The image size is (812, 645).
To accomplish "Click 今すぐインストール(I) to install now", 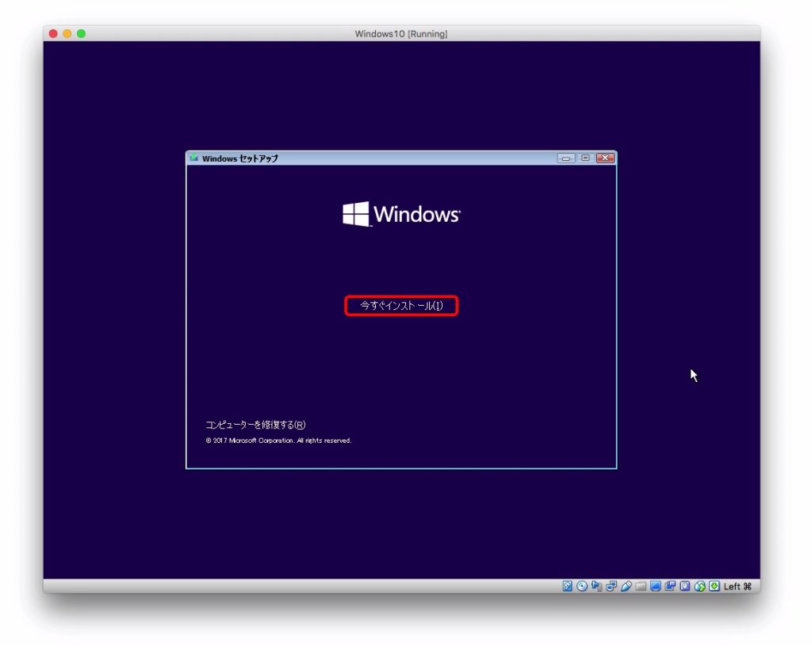I will [401, 306].
